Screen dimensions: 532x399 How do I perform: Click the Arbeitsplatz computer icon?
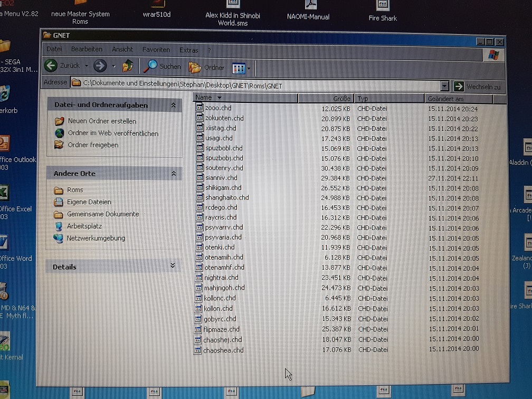pos(59,226)
